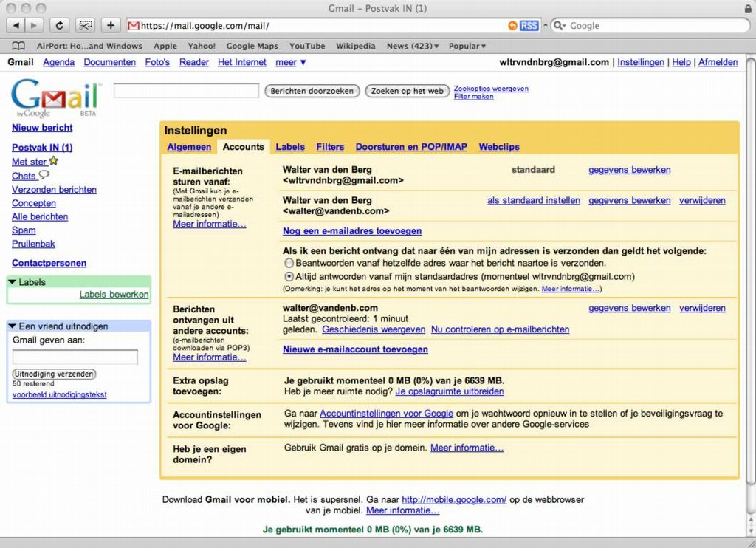Click the plus icon to add bookmark
The height and width of the screenshot is (548, 756).
click(110, 25)
